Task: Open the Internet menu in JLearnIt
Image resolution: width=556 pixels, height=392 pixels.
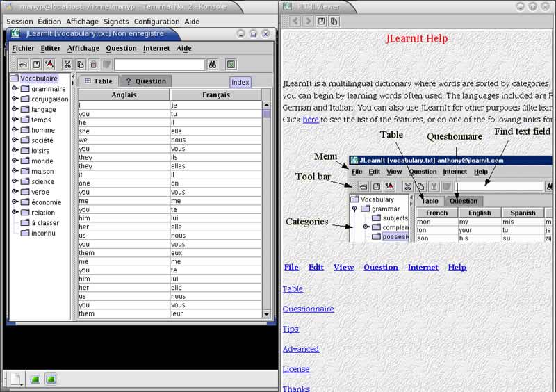Action: [x=156, y=48]
